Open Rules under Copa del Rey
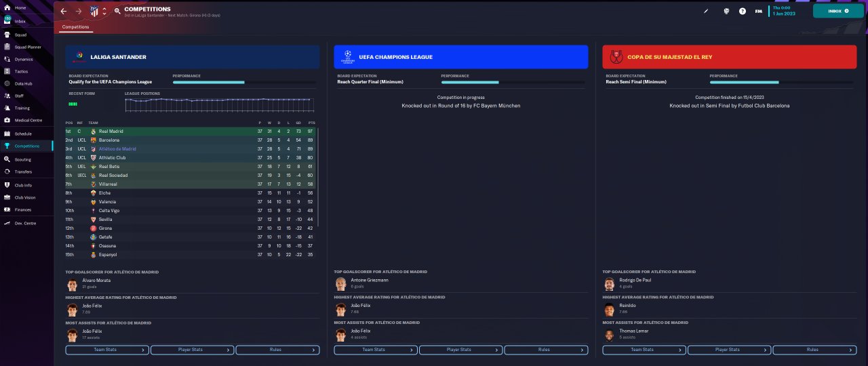The image size is (868, 366). (815, 350)
